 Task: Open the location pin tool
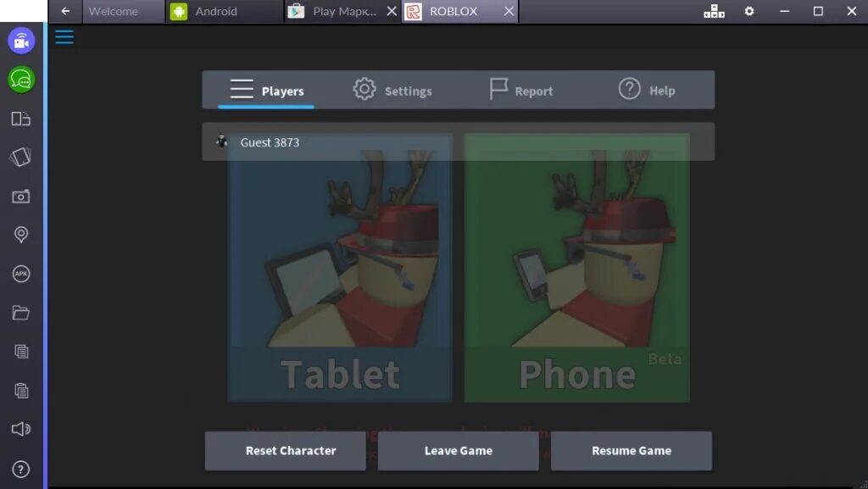point(21,235)
